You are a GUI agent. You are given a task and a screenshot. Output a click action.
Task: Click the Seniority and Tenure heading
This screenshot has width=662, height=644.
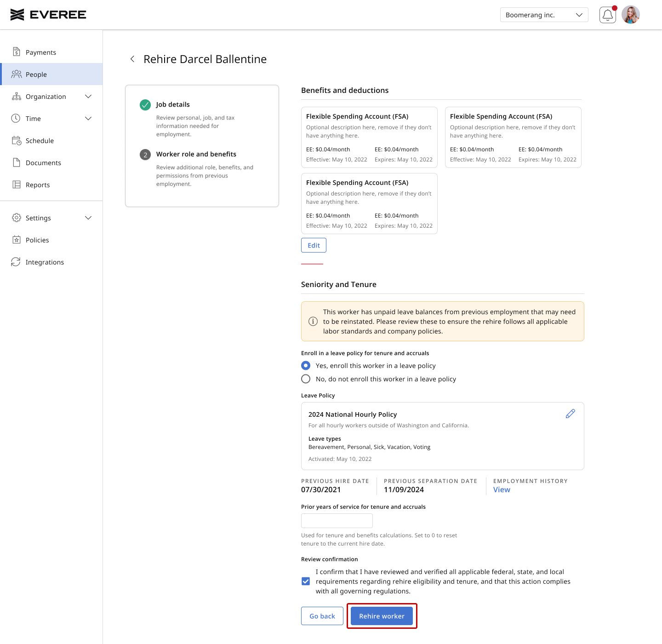point(339,284)
